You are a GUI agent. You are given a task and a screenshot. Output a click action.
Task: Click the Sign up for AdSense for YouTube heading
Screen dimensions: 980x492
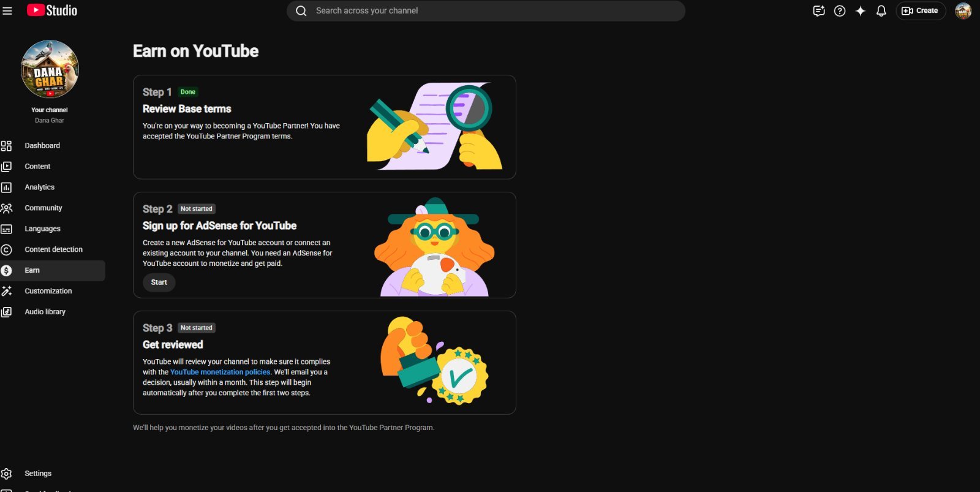point(219,226)
